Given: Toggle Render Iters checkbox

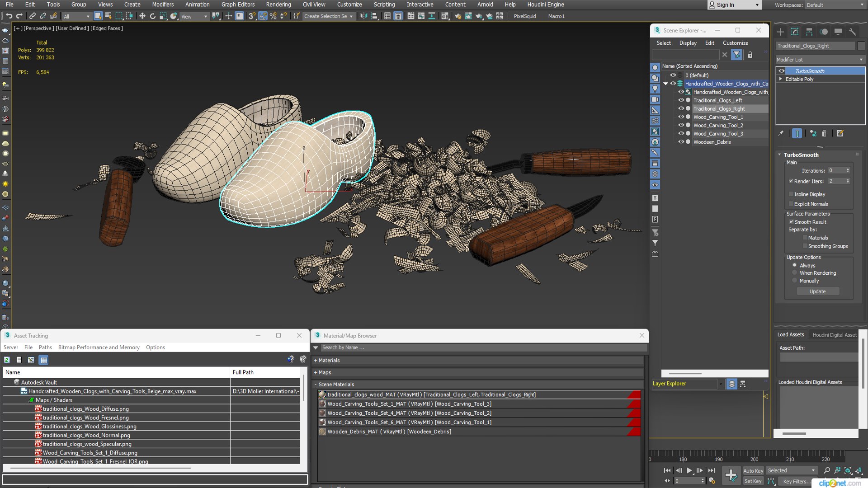Looking at the screenshot, I should (x=791, y=181).
